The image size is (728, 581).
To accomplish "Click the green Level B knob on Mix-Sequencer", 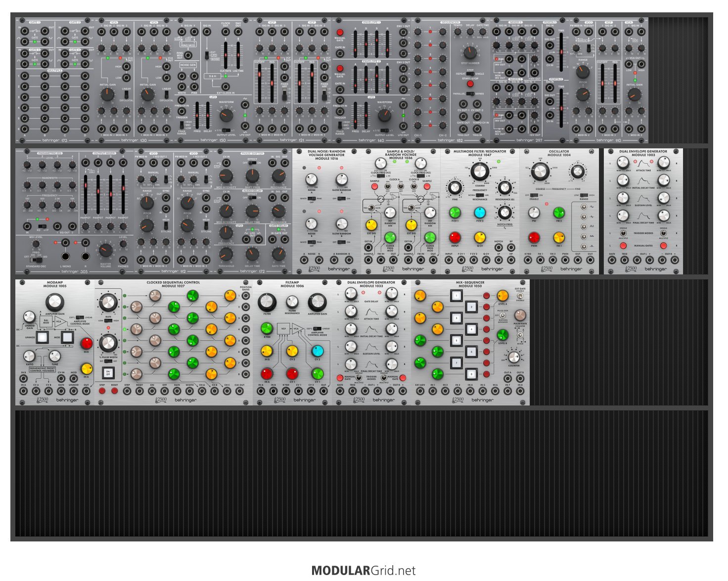I will pos(502,335).
